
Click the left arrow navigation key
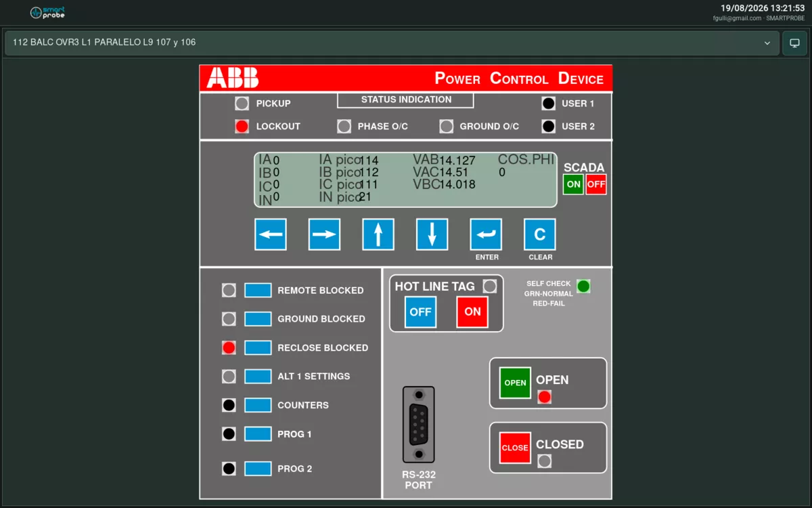click(x=271, y=234)
